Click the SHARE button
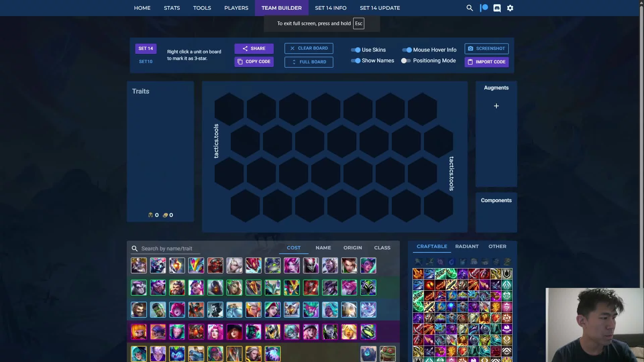This screenshot has width=644, height=362. (x=254, y=49)
